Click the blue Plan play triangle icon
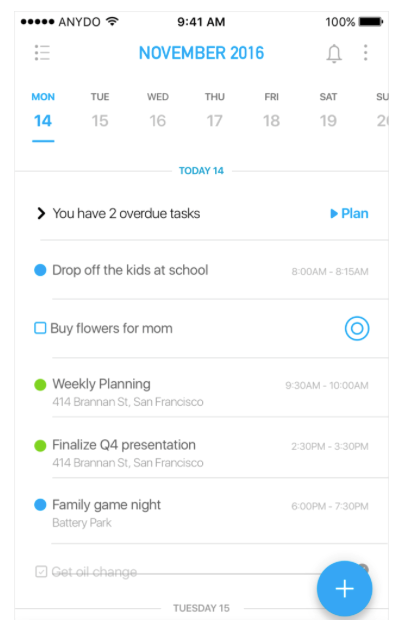412x628 pixels. [334, 213]
